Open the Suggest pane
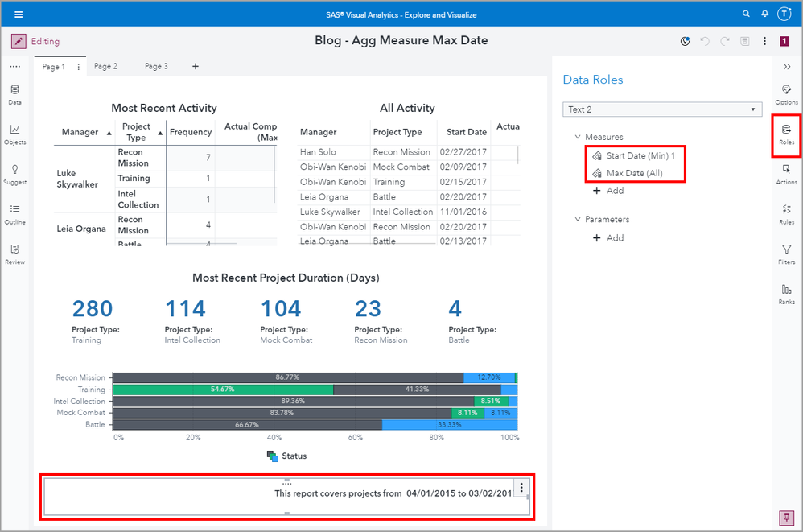The height and width of the screenshot is (532, 803). (x=14, y=174)
